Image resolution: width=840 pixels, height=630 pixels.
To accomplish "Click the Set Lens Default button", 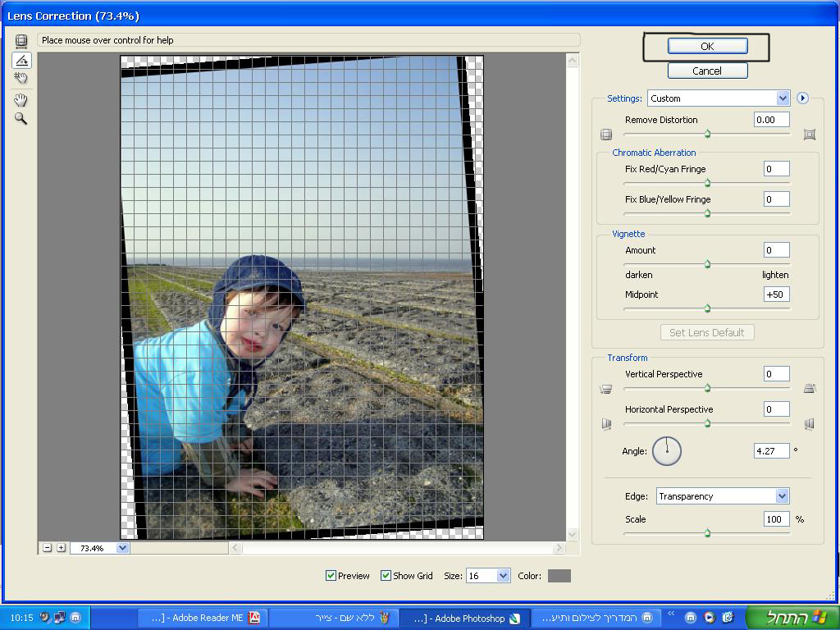I will tap(707, 332).
